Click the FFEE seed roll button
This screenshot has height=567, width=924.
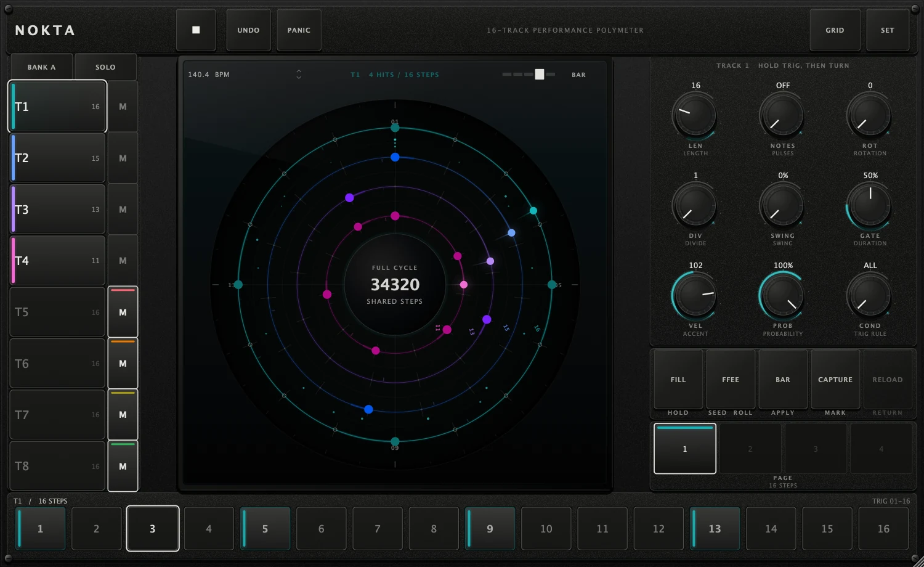point(731,380)
